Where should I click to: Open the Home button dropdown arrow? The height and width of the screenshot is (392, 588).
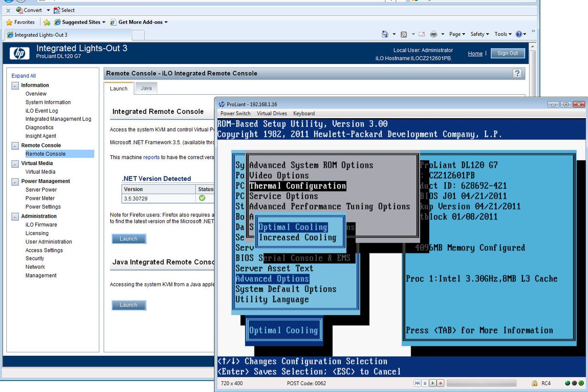pyautogui.click(x=394, y=34)
